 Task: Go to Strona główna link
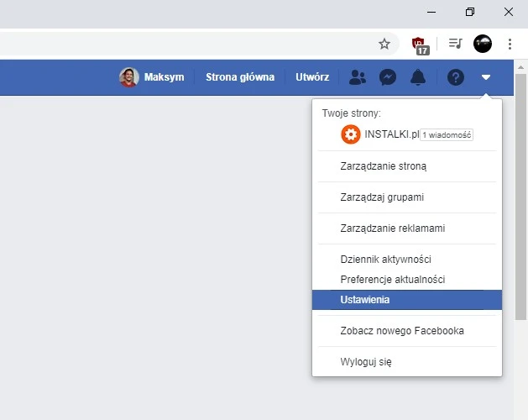coord(240,77)
